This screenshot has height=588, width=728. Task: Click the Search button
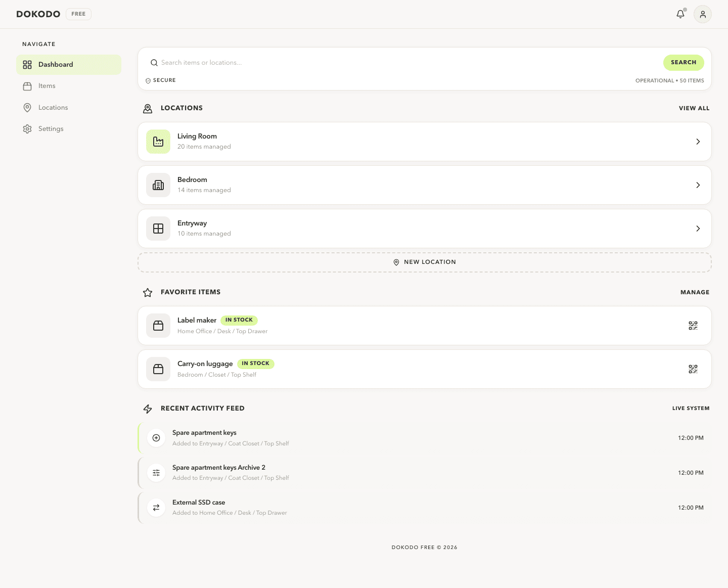point(684,63)
